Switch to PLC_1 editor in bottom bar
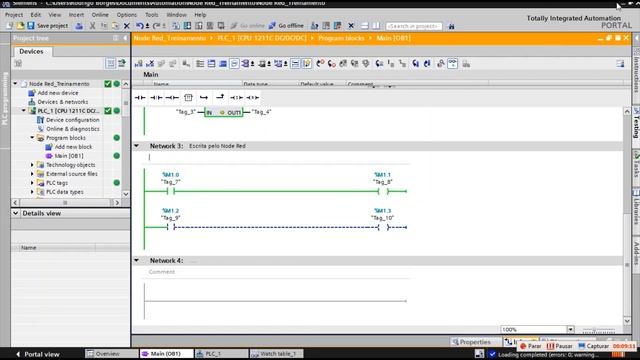This screenshot has height=360, width=640. (x=221, y=353)
